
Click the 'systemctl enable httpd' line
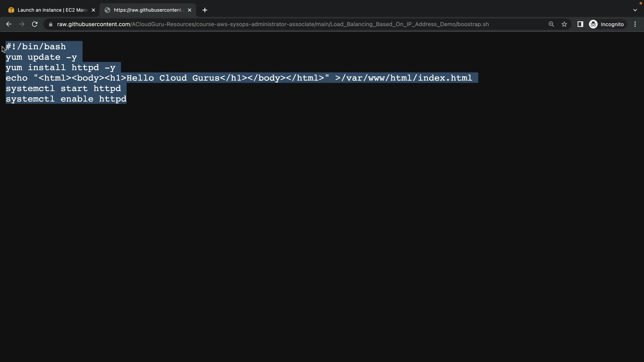[x=66, y=99]
